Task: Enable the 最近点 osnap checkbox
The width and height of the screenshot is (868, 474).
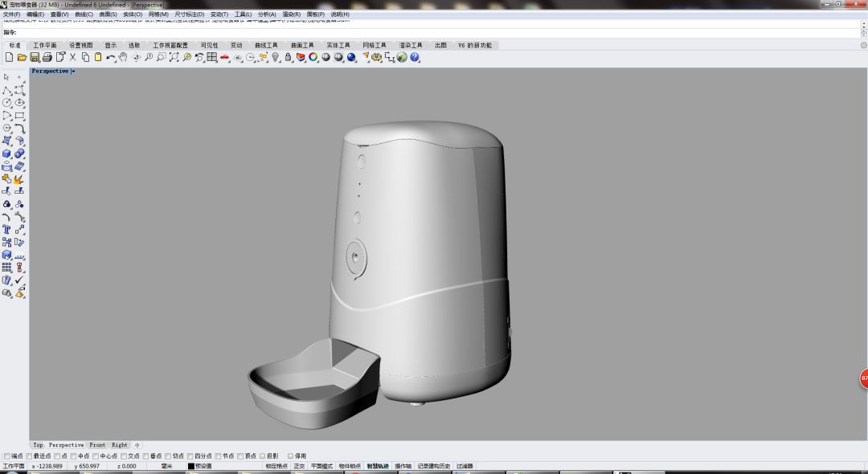Action: click(x=30, y=456)
